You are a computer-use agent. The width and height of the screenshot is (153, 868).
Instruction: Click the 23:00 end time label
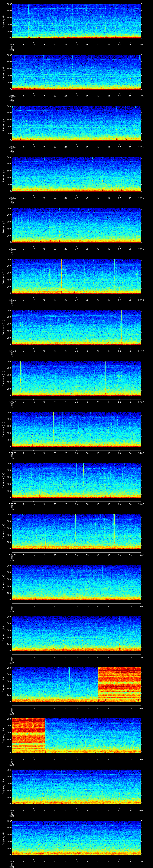[x=141, y=453]
